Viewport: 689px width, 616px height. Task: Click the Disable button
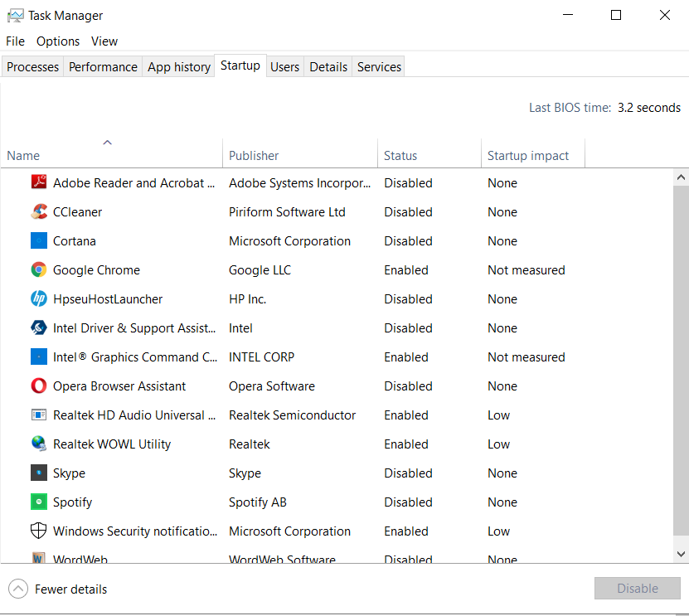pos(637,589)
